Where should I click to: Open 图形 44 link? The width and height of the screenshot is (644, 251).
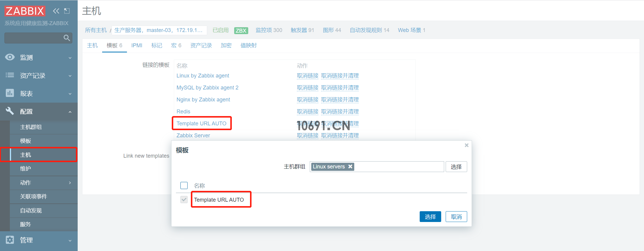coord(332,30)
